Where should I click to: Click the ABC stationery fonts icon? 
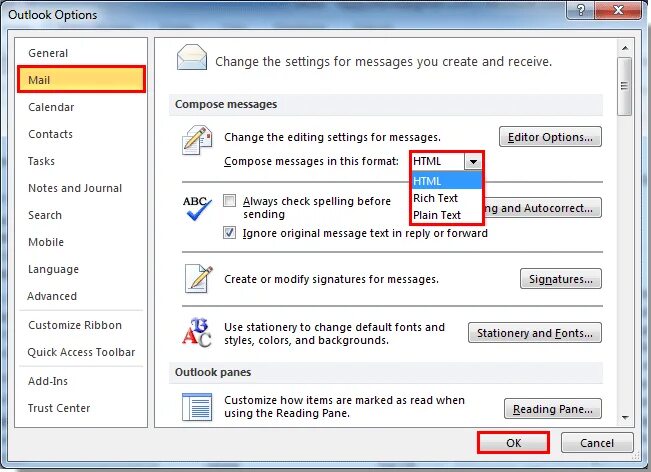(197, 333)
